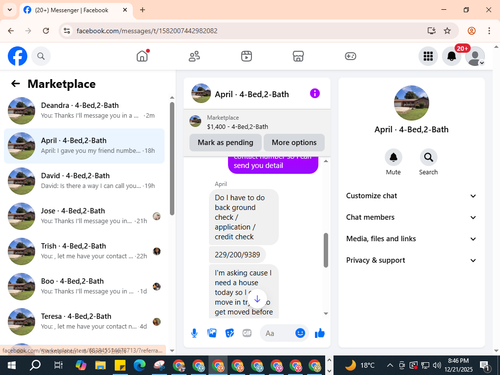Send a thumbs-up like

point(320,333)
